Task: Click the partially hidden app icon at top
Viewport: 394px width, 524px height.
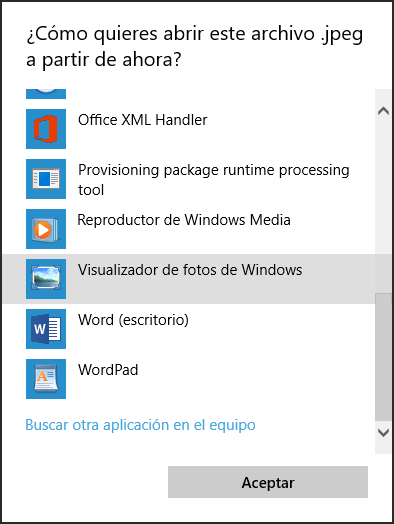Action: click(x=46, y=94)
